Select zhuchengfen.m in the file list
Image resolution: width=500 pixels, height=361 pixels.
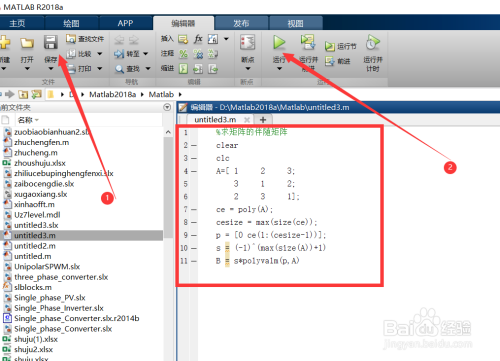pos(41,142)
